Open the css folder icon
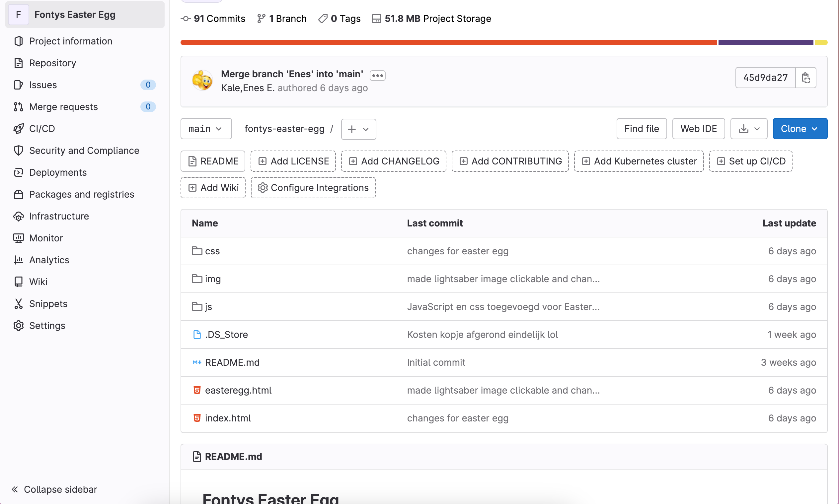839x504 pixels. [197, 251]
